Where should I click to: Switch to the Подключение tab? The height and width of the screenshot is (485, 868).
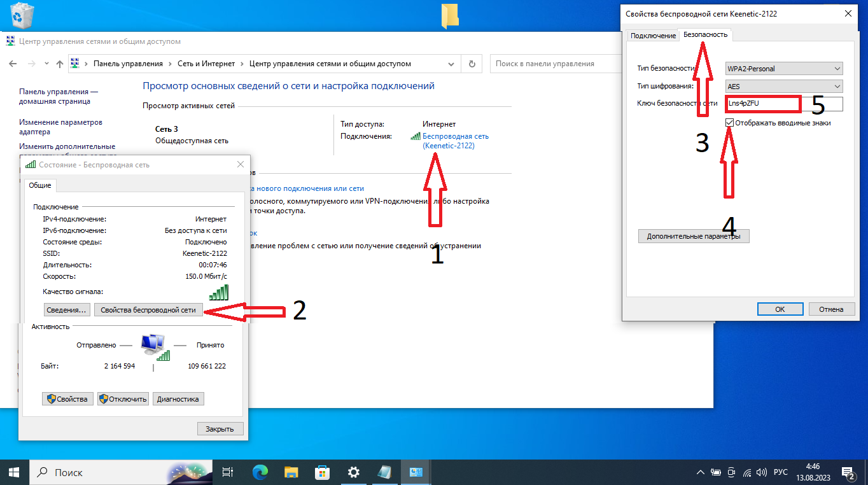click(x=653, y=36)
